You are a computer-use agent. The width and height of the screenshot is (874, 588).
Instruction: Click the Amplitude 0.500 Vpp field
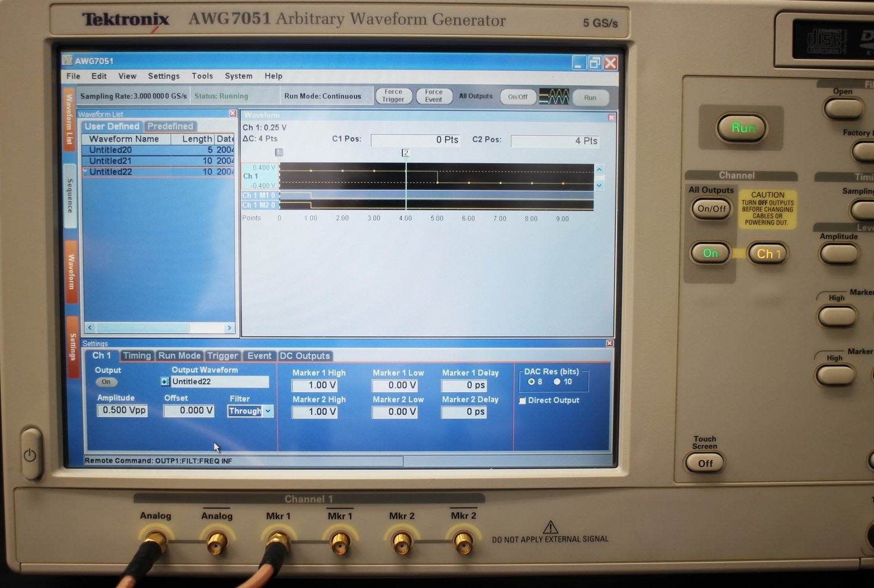click(122, 410)
